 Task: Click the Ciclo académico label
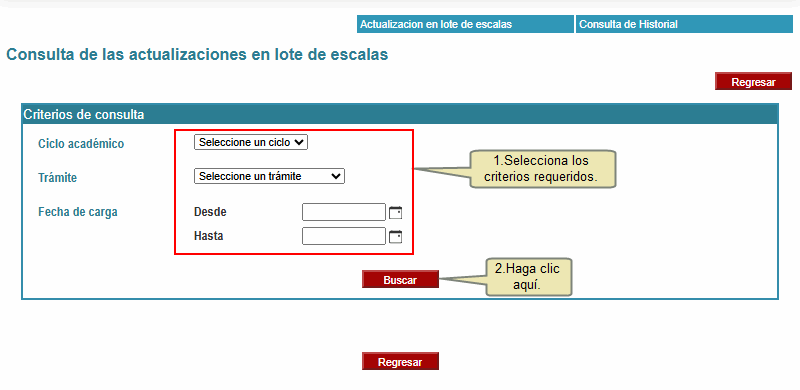81,144
